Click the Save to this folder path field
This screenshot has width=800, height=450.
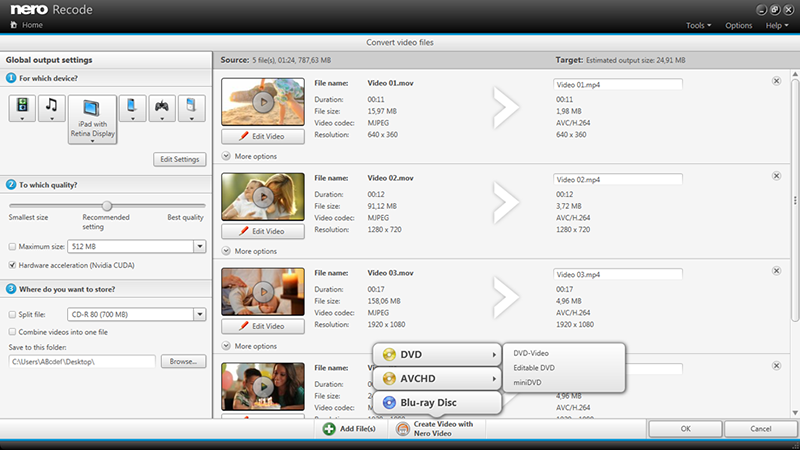click(x=82, y=362)
